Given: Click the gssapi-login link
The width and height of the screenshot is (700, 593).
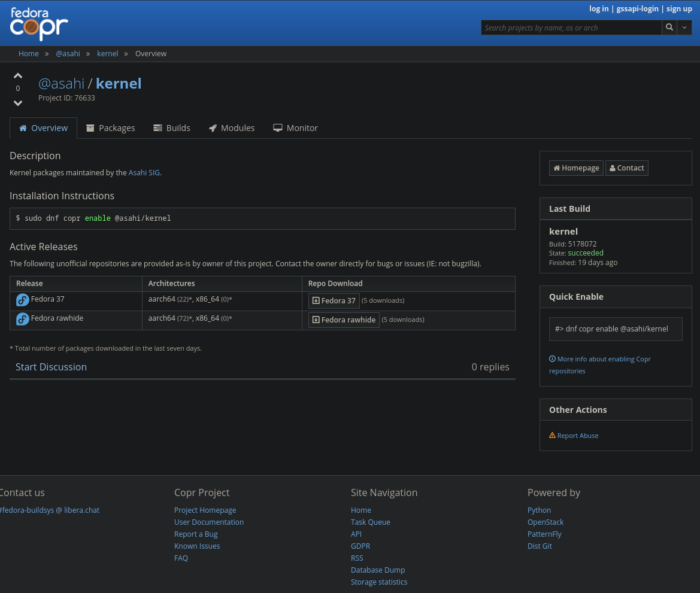Looking at the screenshot, I should (x=638, y=8).
